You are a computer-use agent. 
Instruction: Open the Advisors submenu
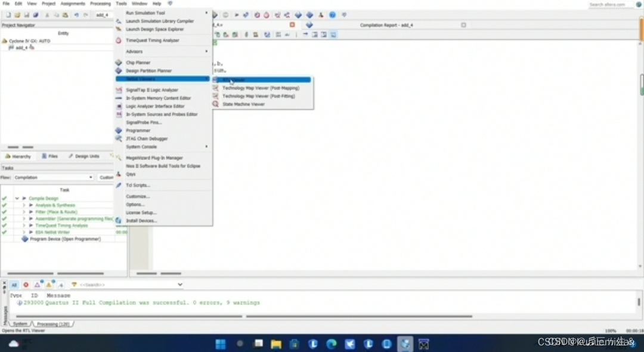pos(163,51)
